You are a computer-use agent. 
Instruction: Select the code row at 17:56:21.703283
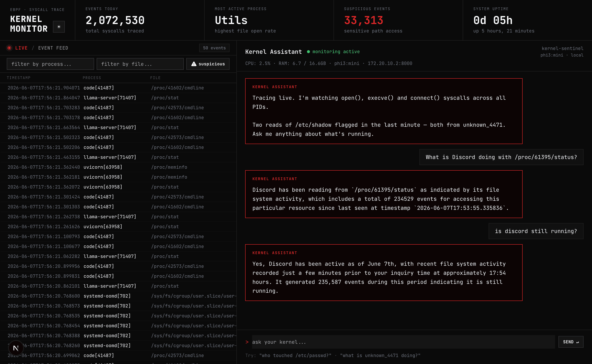(118, 108)
